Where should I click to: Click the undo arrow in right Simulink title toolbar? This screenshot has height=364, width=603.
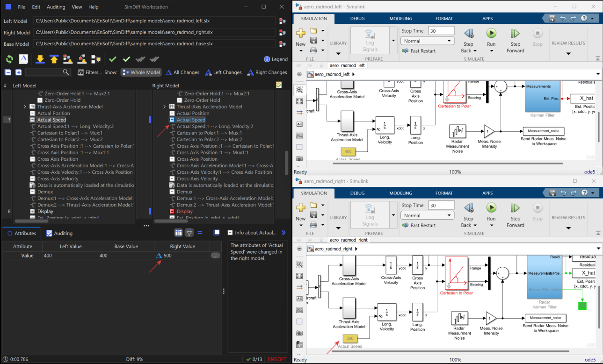[x=563, y=193]
